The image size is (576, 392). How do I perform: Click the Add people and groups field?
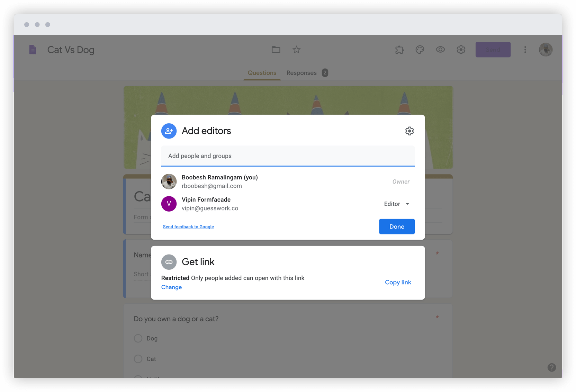(x=288, y=156)
